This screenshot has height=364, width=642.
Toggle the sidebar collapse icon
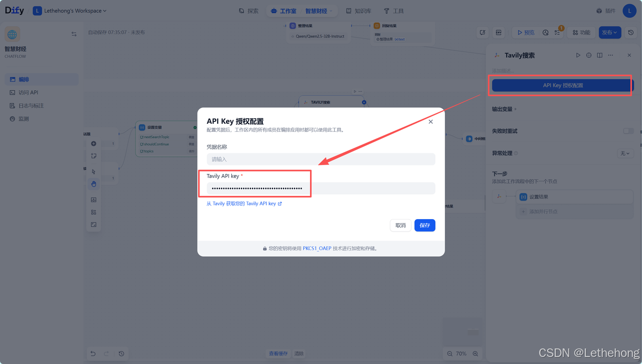click(x=74, y=34)
